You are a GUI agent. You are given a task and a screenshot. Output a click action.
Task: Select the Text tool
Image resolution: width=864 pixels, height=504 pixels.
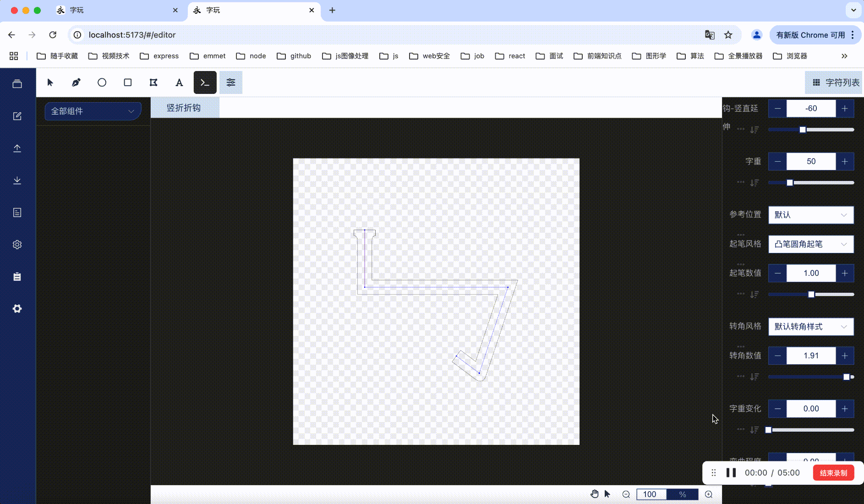click(179, 82)
